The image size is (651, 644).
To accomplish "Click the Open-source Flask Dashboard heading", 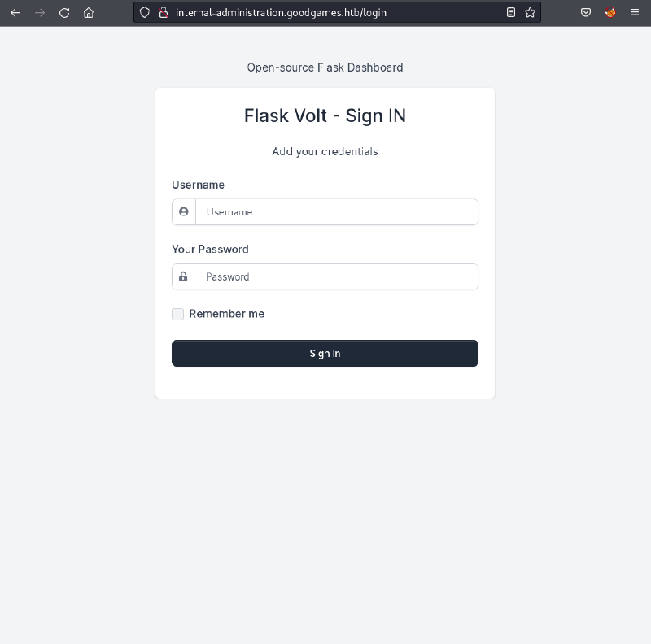I will pyautogui.click(x=325, y=67).
